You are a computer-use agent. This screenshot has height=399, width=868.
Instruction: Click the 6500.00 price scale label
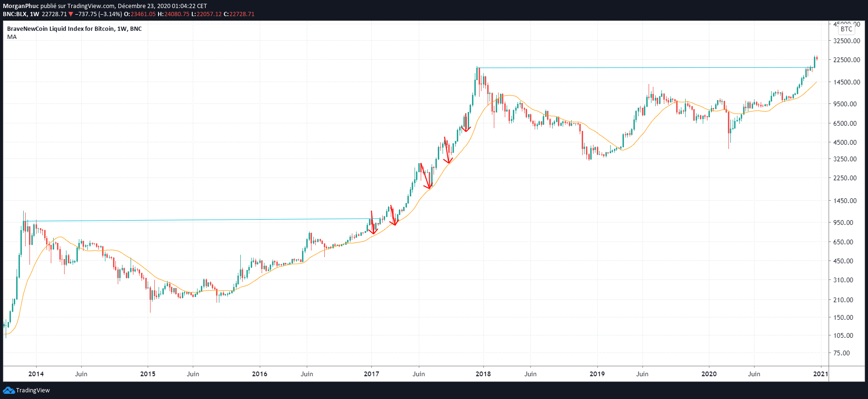tap(845, 123)
